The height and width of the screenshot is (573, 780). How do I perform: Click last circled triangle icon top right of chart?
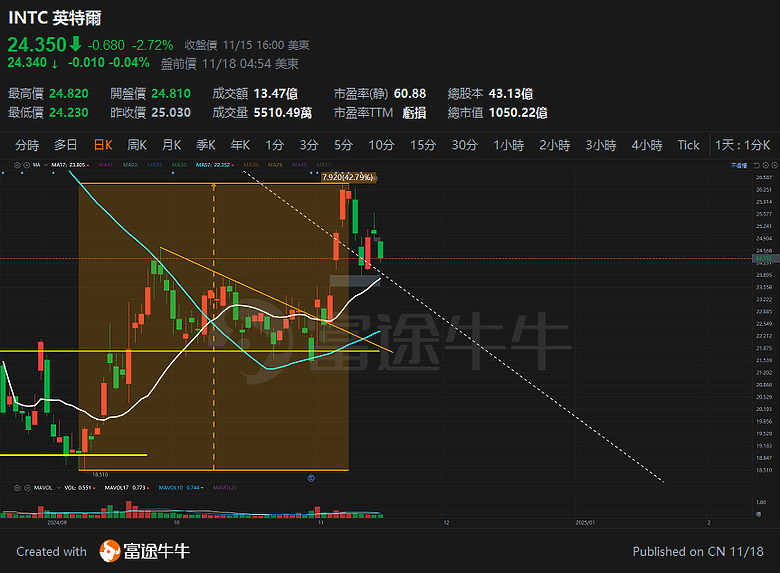point(775,165)
